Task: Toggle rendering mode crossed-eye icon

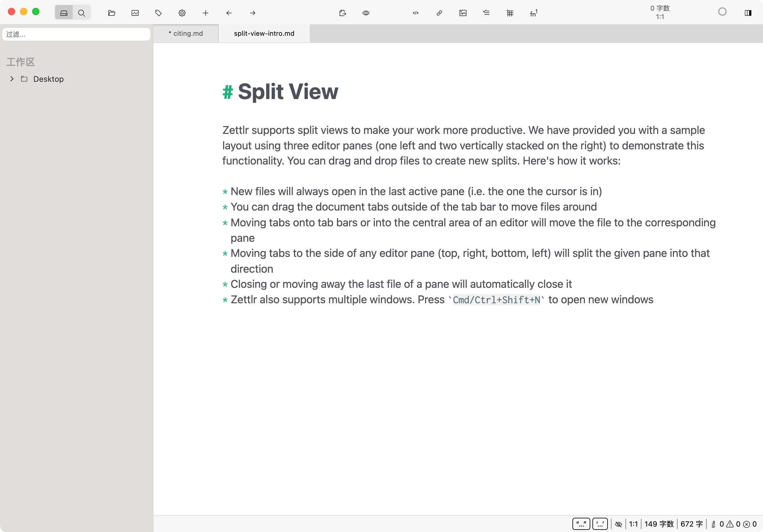Action: click(x=618, y=524)
